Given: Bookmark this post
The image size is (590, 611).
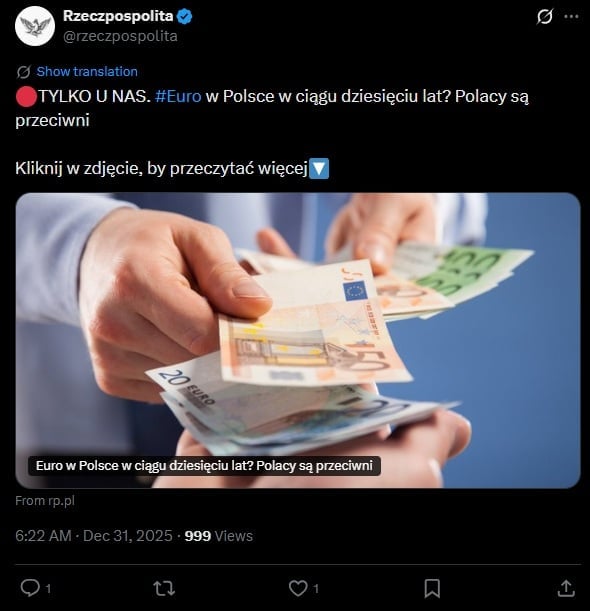Looking at the screenshot, I should tap(432, 588).
